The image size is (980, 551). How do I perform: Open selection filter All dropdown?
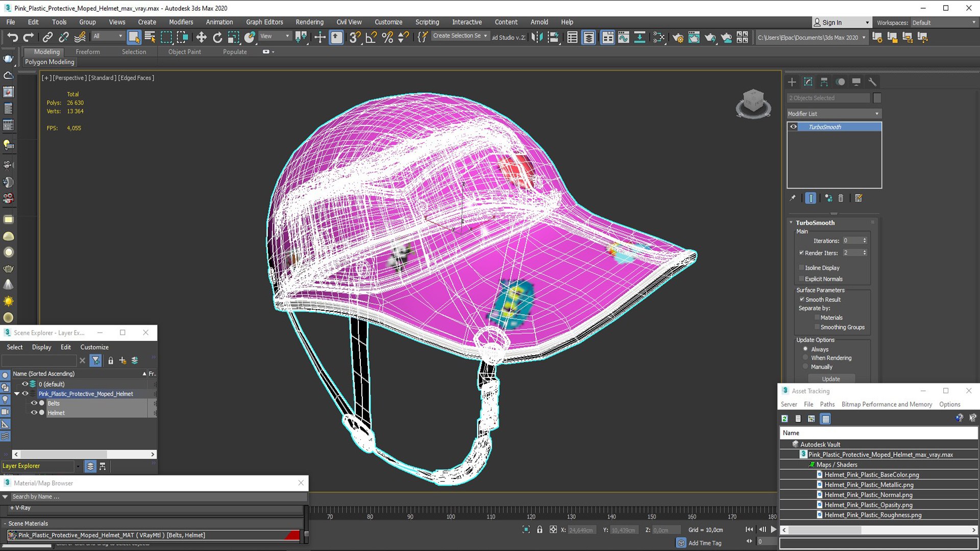coord(108,36)
